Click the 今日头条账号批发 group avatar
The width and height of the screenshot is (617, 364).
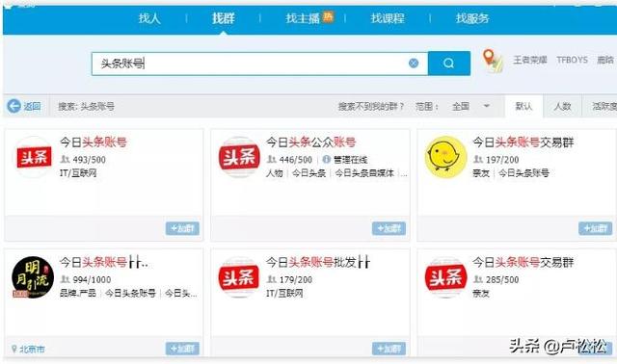239,277
